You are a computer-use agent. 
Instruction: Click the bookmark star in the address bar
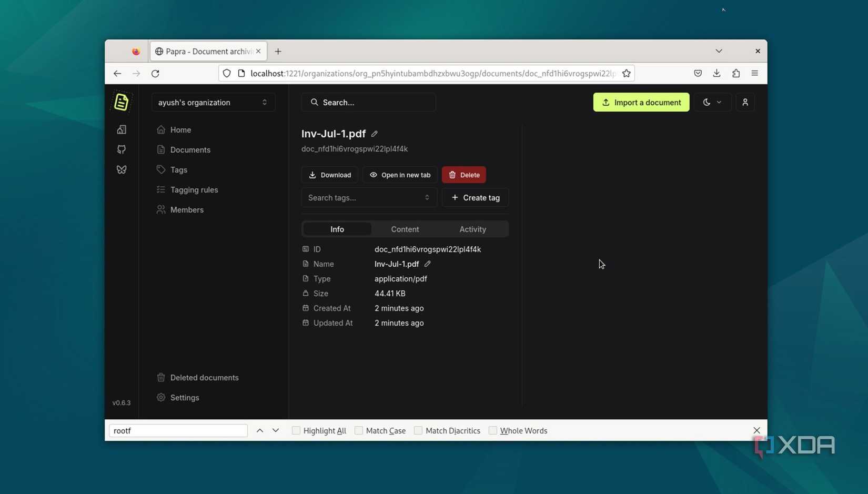(x=626, y=73)
